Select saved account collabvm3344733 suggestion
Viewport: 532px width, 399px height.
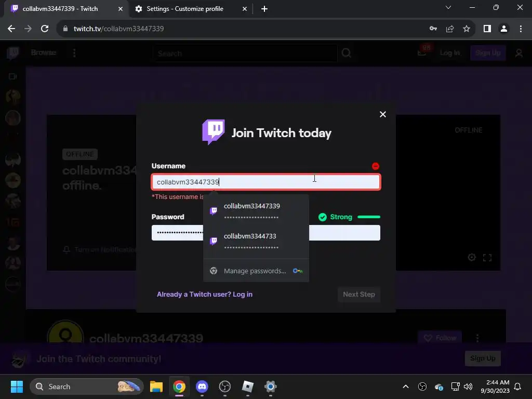tap(256, 241)
